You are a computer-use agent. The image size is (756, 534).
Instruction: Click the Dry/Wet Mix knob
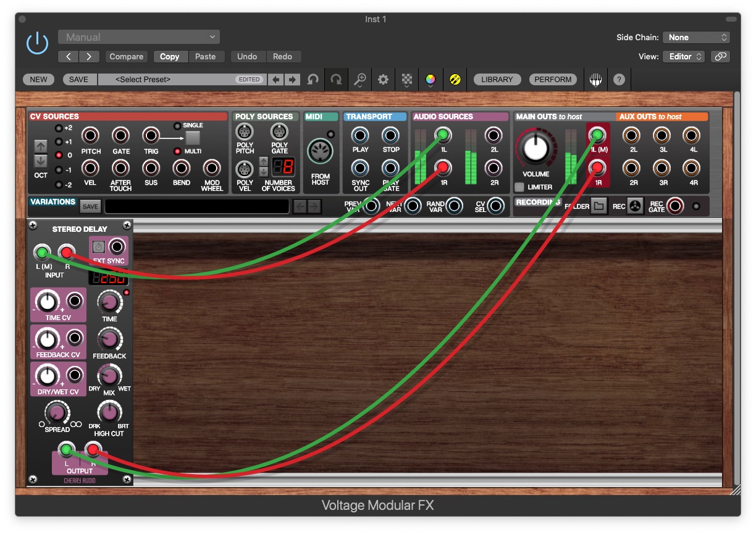pyautogui.click(x=109, y=376)
